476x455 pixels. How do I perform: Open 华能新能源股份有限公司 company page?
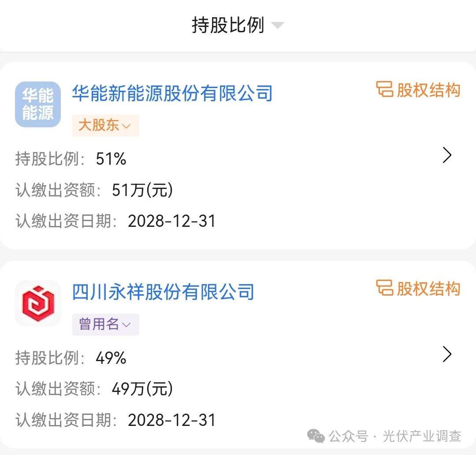point(172,93)
